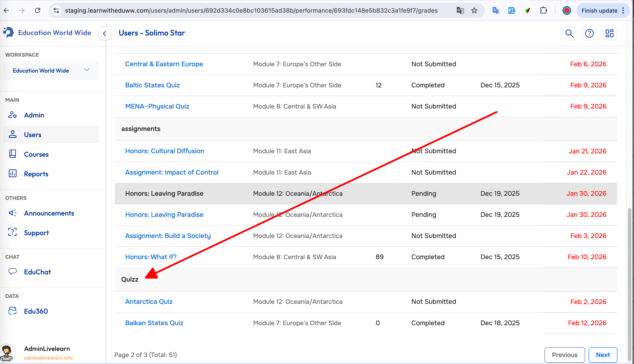Bookmark page with the star icon
This screenshot has height=364, width=634.
[x=474, y=10]
